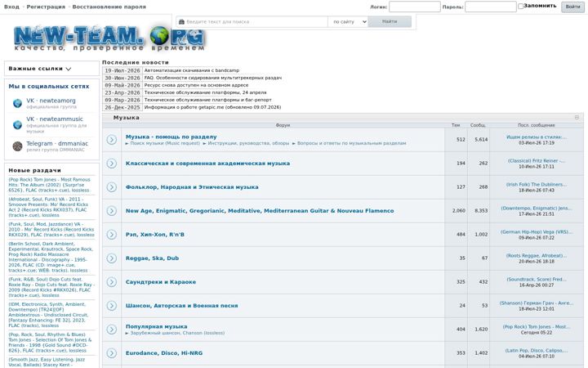This screenshot has height=368, width=588.
Task: Open subforum Поиск музыки (Music request)
Action: 165,143
